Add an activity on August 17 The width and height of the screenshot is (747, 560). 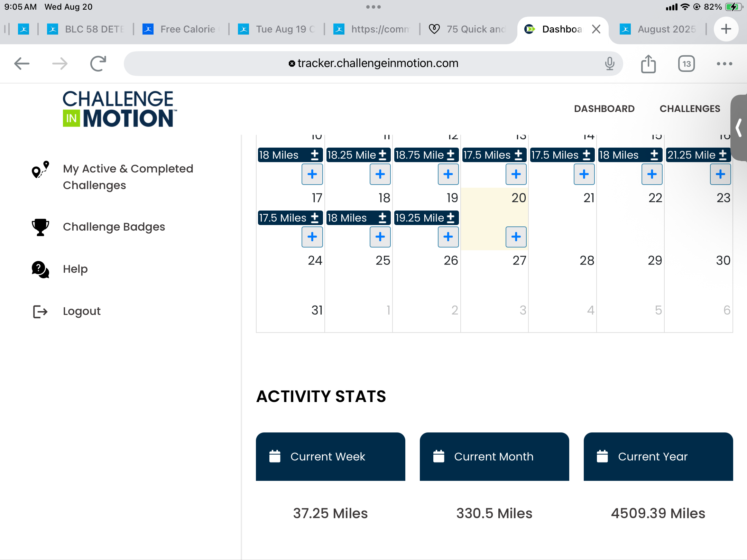pos(312,237)
